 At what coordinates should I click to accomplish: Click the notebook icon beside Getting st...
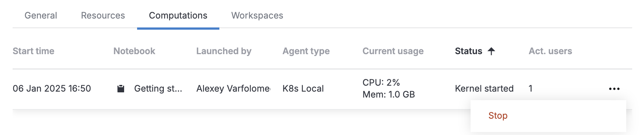tap(121, 89)
